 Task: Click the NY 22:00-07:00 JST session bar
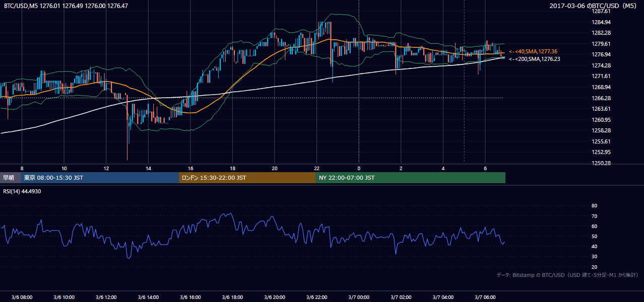pyautogui.click(x=411, y=178)
